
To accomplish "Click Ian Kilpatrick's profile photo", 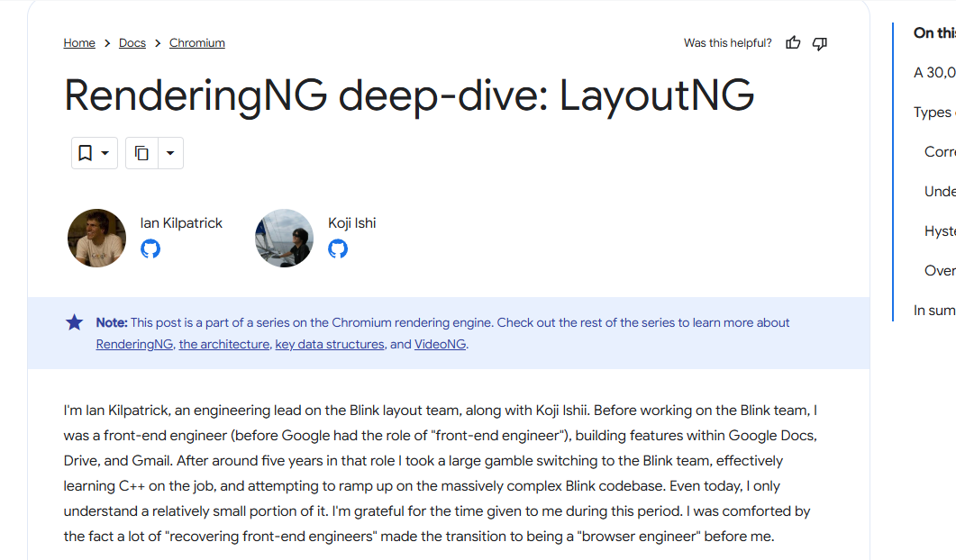I will (97, 239).
